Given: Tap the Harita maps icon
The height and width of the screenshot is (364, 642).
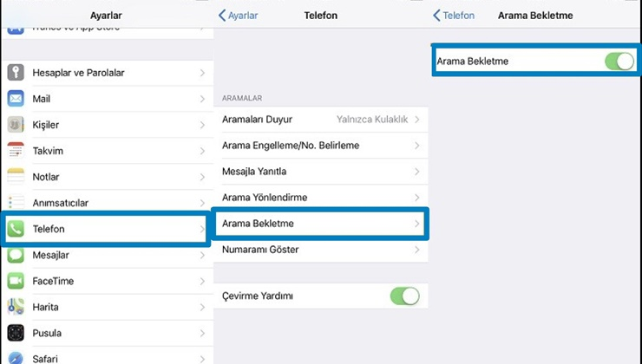Looking at the screenshot, I should [x=16, y=307].
